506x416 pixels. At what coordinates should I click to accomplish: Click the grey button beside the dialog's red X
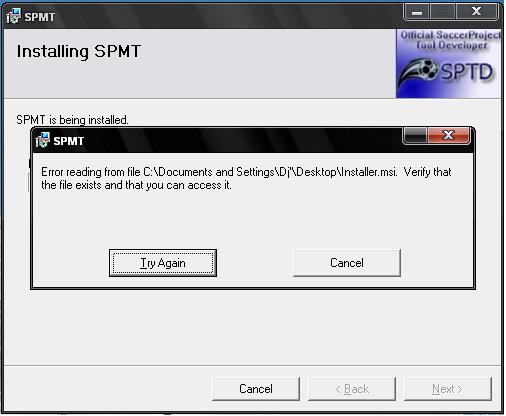(x=415, y=135)
